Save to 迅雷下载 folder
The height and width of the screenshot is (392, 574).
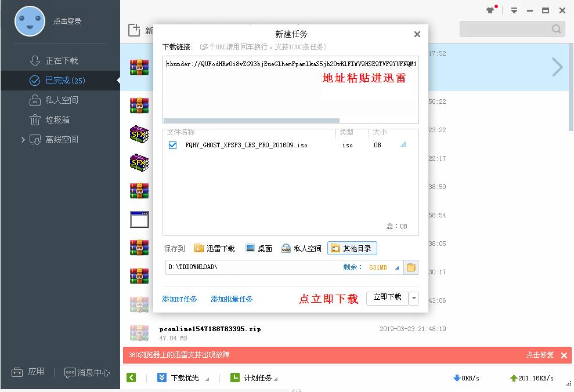click(215, 249)
